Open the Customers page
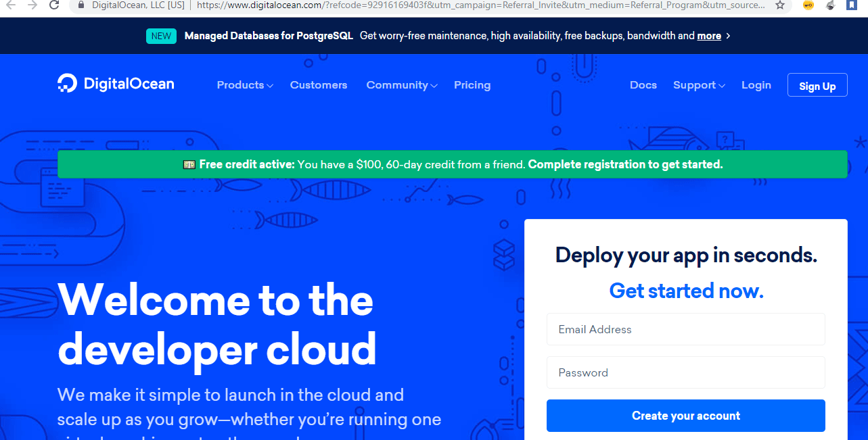The height and width of the screenshot is (440, 868). point(319,85)
